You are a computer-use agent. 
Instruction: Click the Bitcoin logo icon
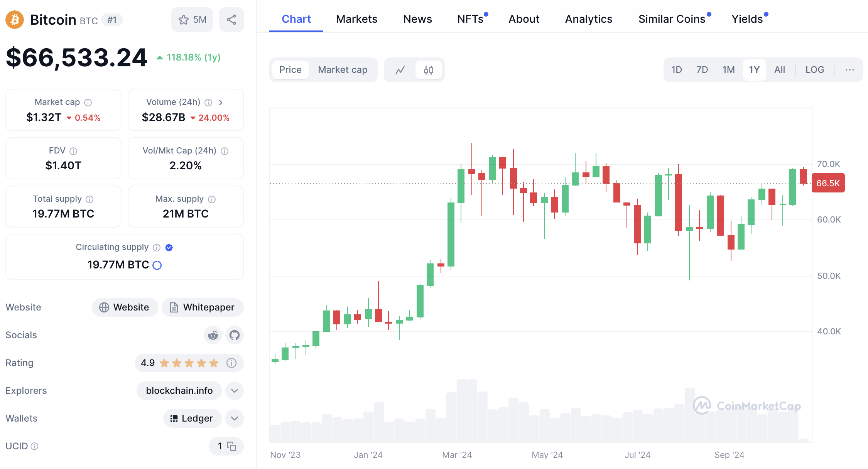15,20
